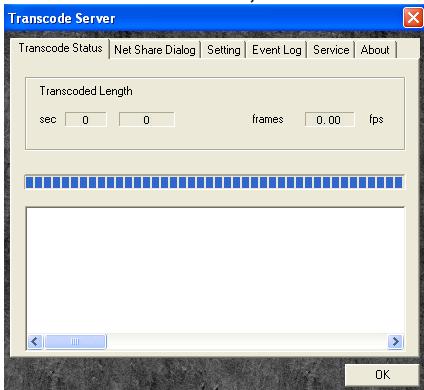Click the sec value field showing 0
Image resolution: width=424 pixels, height=390 pixels.
[x=86, y=120]
